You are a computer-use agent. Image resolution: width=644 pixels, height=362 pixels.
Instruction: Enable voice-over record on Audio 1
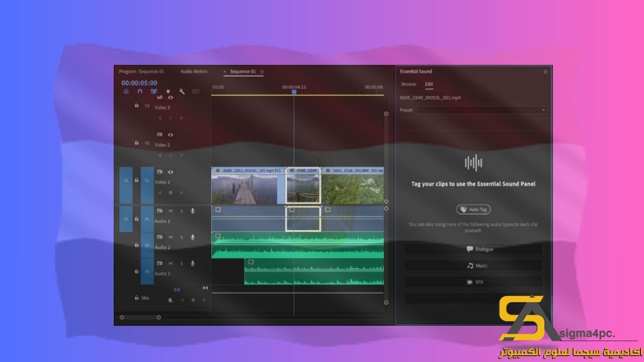193,211
